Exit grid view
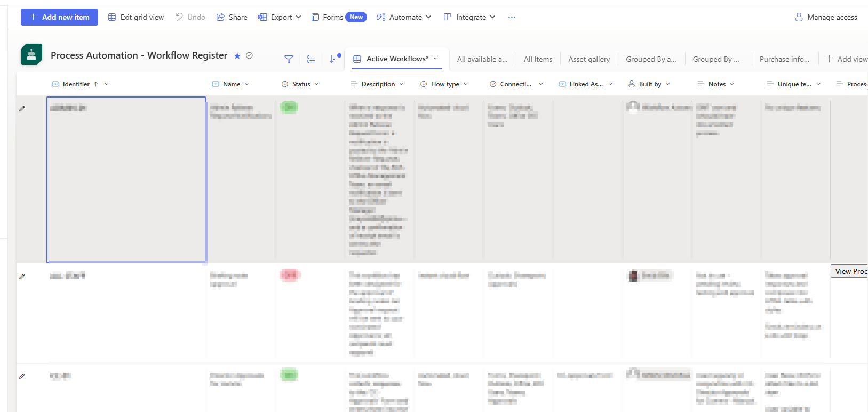The height and width of the screenshot is (412, 868). click(x=136, y=17)
